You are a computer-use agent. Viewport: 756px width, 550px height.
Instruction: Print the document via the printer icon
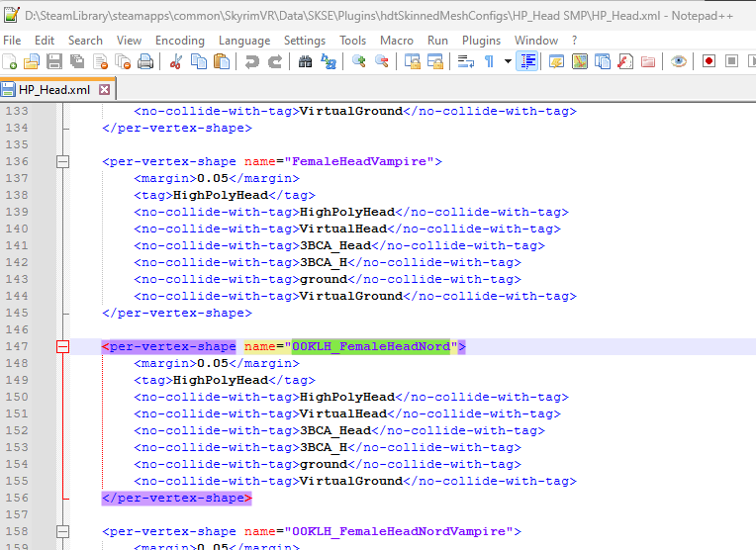pyautogui.click(x=145, y=61)
